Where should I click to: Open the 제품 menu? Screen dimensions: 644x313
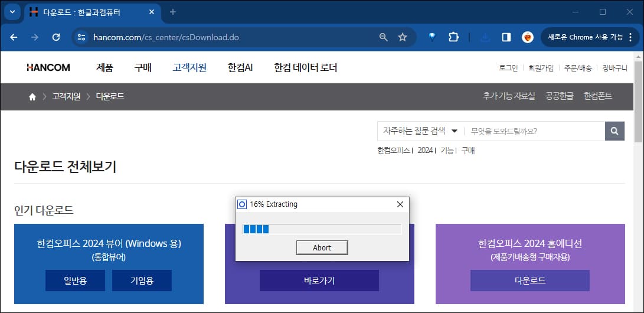click(104, 68)
